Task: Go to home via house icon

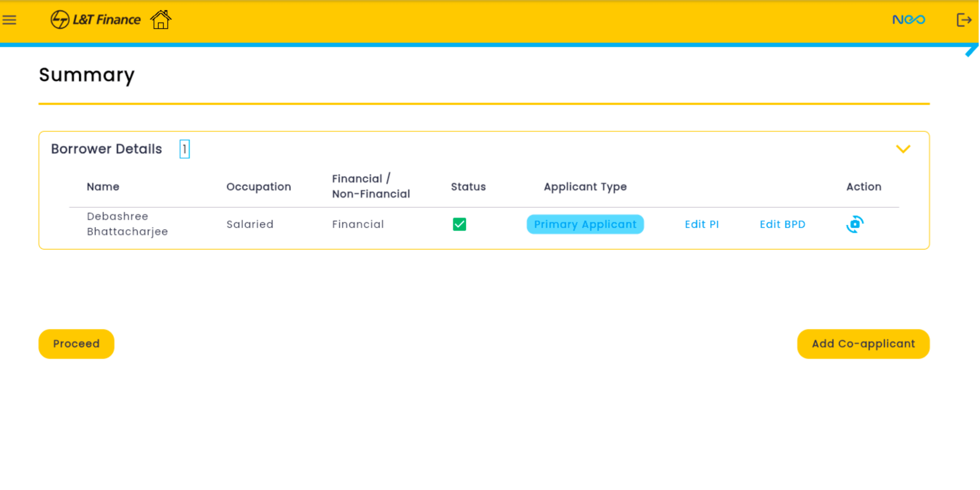Action: click(x=161, y=20)
